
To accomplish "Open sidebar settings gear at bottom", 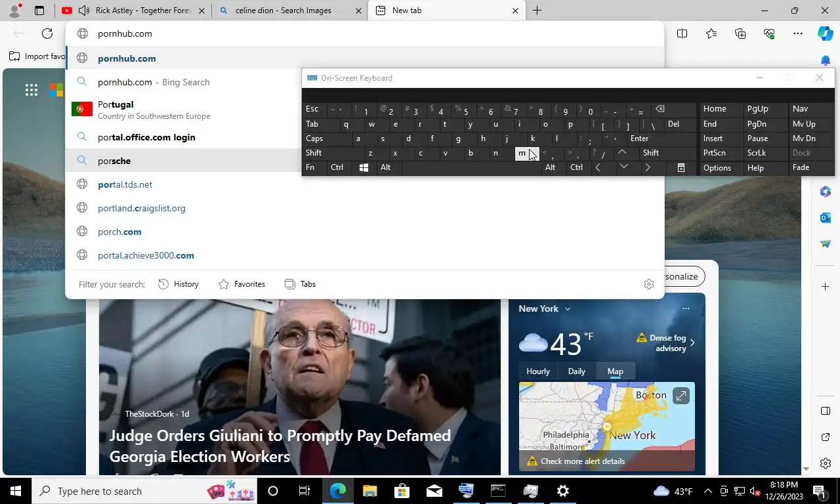I will 826,463.
